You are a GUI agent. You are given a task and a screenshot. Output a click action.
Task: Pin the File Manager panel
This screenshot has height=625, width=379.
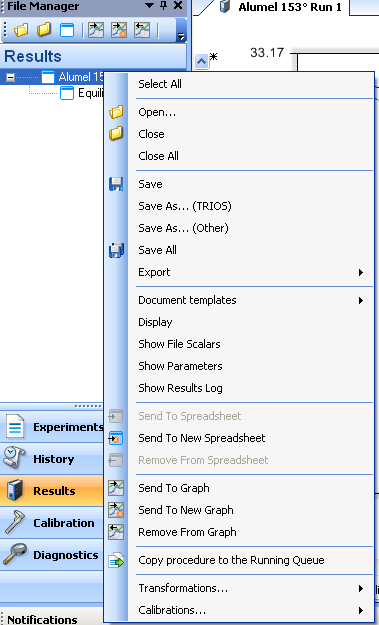tap(163, 6)
